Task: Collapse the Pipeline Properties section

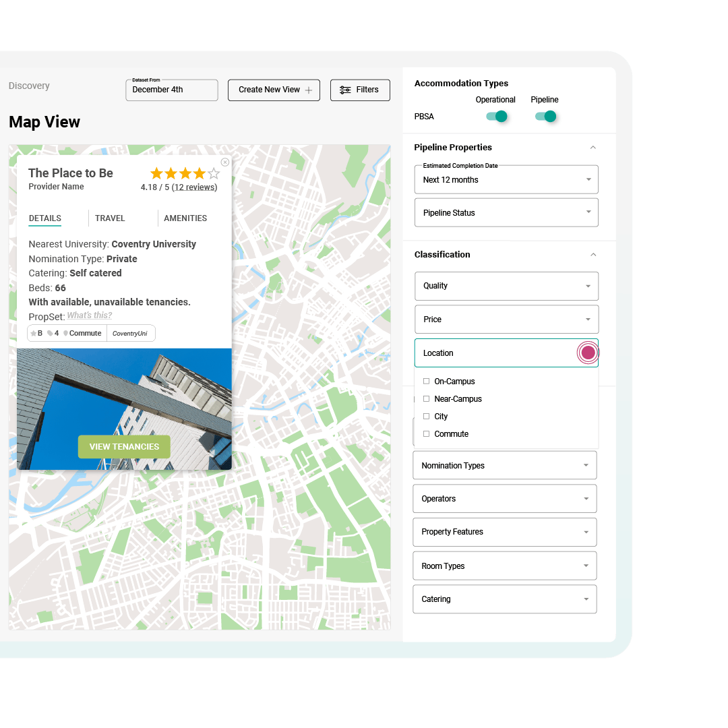Action: 593,147
